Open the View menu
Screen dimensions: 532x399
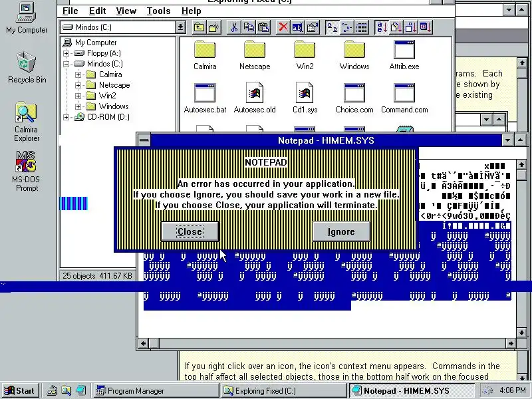pos(126,11)
